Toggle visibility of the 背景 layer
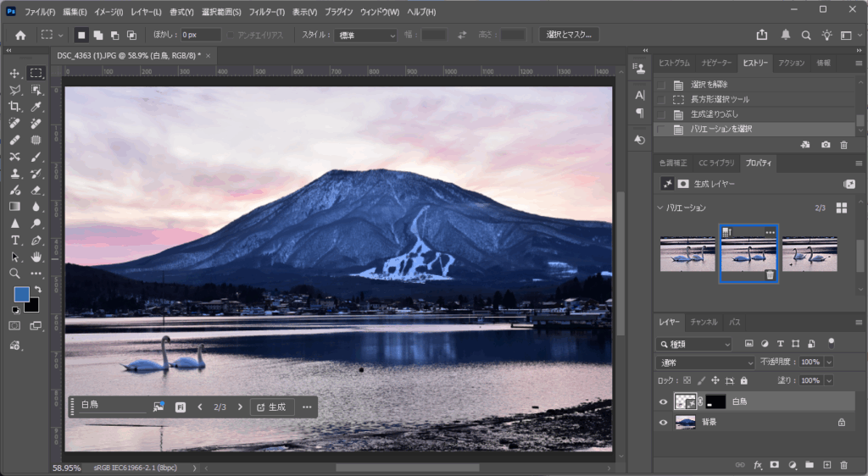This screenshot has width=868, height=476. tap(664, 422)
